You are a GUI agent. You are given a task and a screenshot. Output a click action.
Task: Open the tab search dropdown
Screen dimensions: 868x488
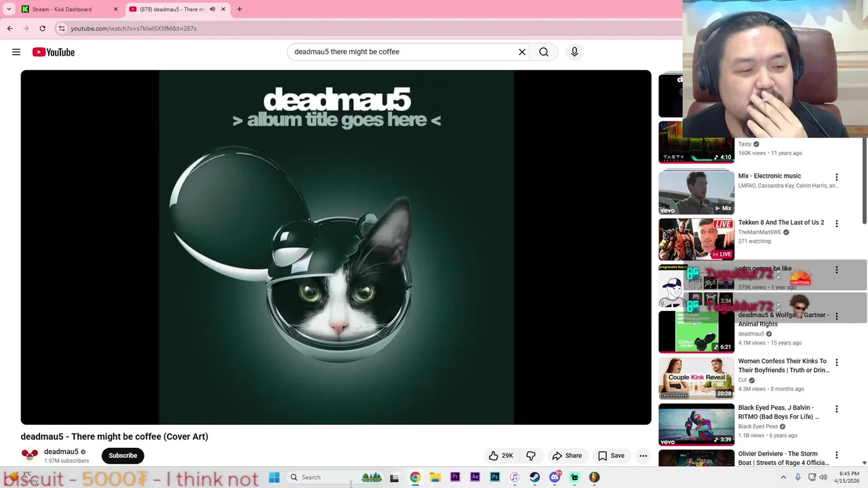(9, 9)
